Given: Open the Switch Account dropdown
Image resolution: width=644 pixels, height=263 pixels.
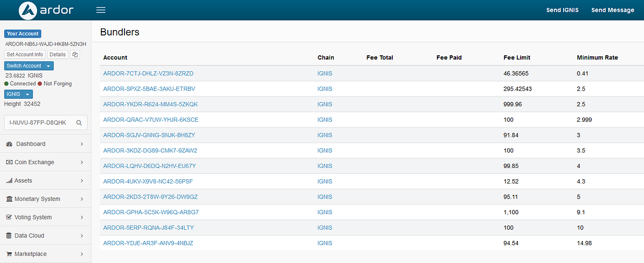Looking at the screenshot, I should coord(29,65).
